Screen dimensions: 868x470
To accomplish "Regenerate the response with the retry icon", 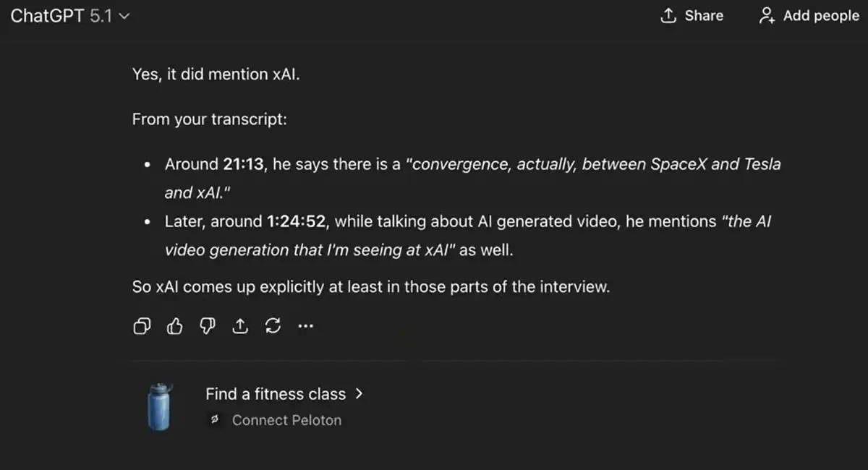I will pyautogui.click(x=273, y=327).
